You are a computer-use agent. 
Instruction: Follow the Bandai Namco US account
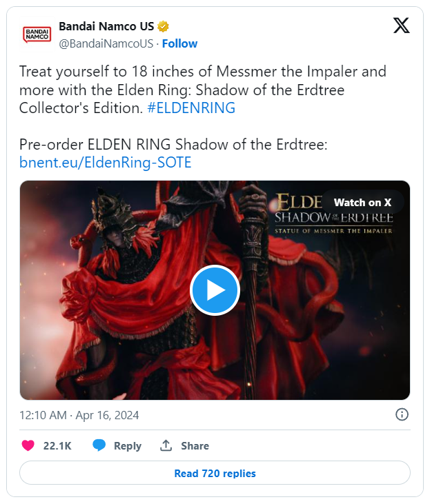179,43
